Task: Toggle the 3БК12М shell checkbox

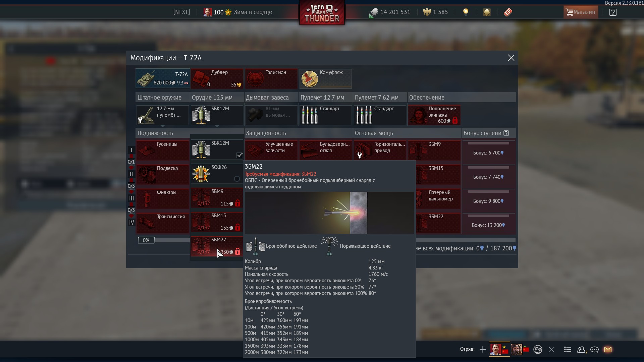Action: [239, 155]
